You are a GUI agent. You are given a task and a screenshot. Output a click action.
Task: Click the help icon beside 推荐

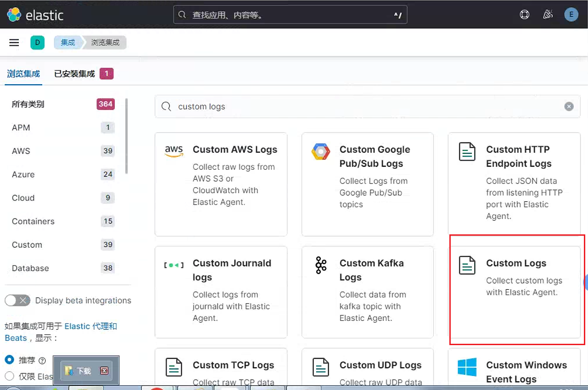pyautogui.click(x=43, y=361)
